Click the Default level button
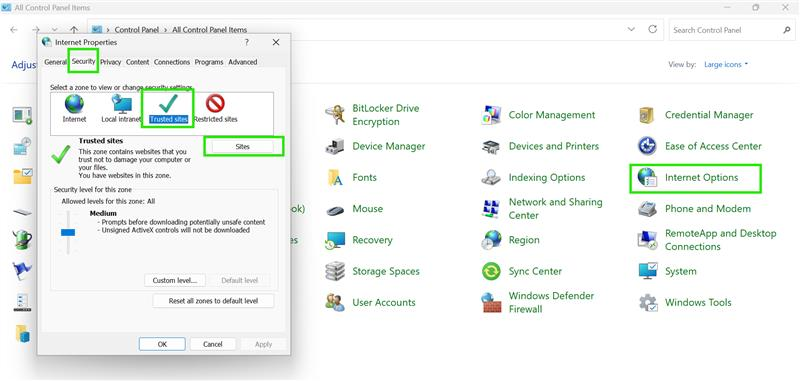Image resolution: width=800 pixels, height=381 pixels. coord(240,281)
